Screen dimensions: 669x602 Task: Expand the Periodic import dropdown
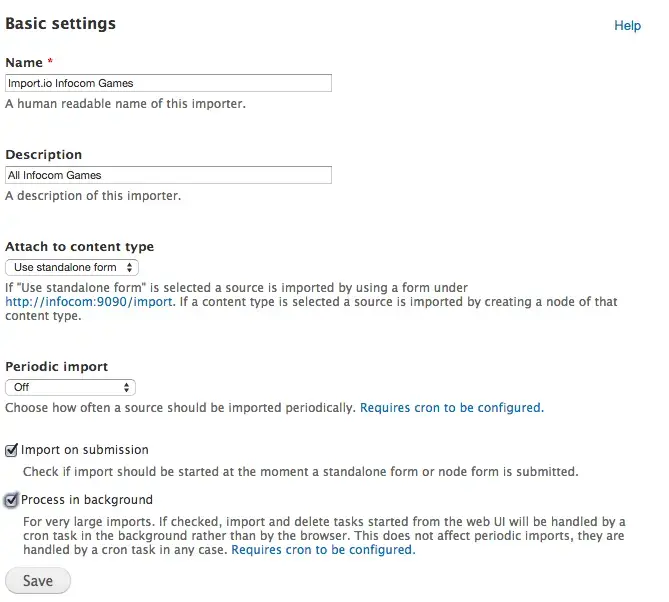[x=70, y=387]
